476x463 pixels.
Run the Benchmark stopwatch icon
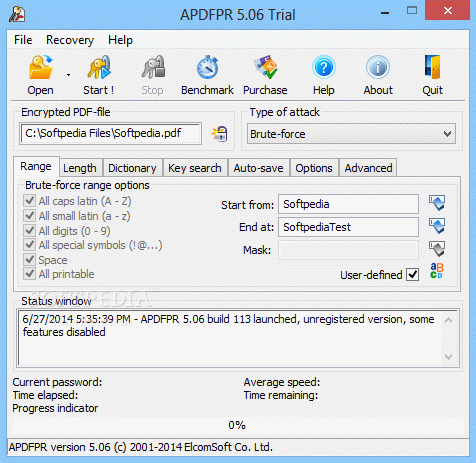tap(207, 68)
